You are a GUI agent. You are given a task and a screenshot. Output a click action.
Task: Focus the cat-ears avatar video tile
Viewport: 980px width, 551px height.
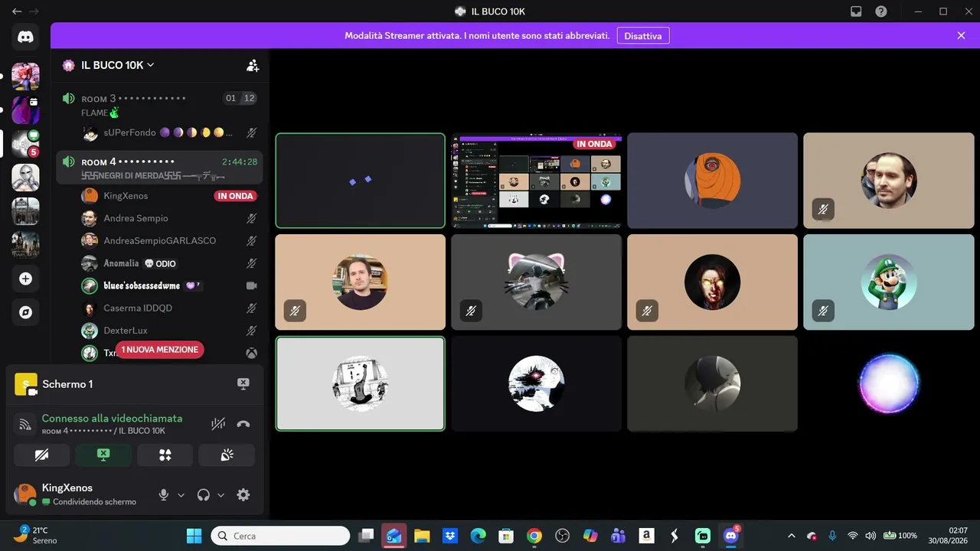[x=536, y=282]
